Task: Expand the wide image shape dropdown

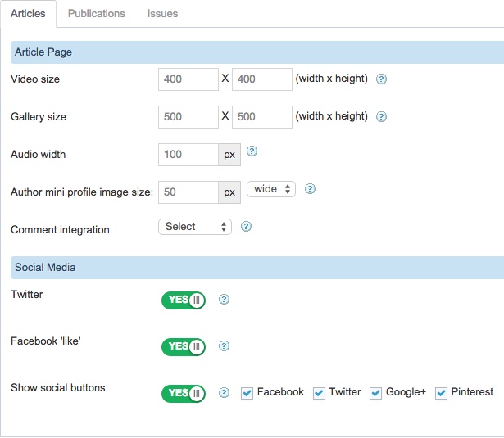Action: pyautogui.click(x=271, y=189)
